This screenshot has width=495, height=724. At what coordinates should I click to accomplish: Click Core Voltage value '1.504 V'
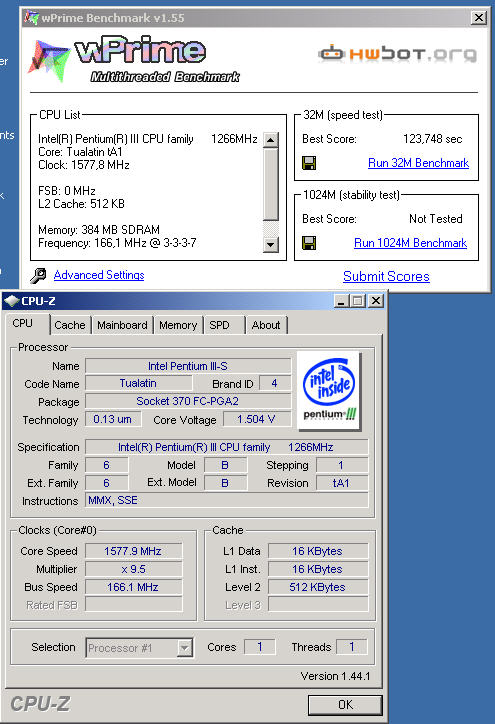(x=257, y=419)
